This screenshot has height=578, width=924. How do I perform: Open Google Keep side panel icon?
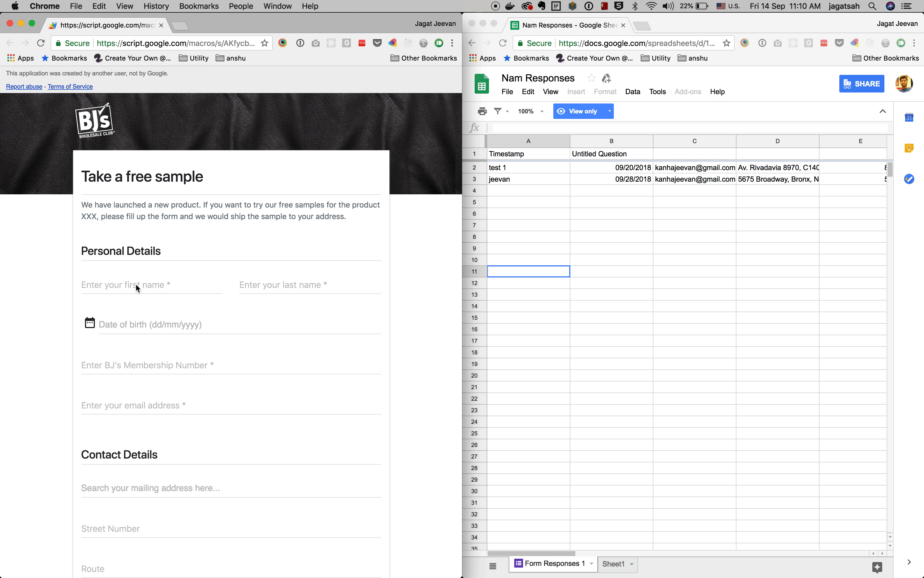[909, 148]
